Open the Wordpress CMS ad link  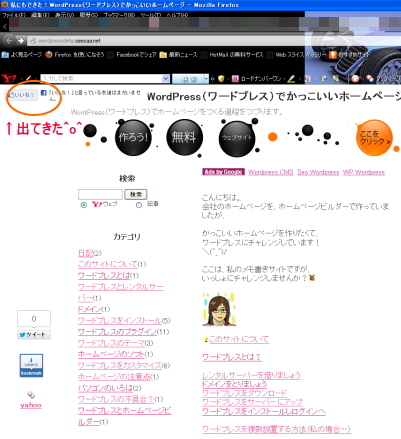(271, 172)
